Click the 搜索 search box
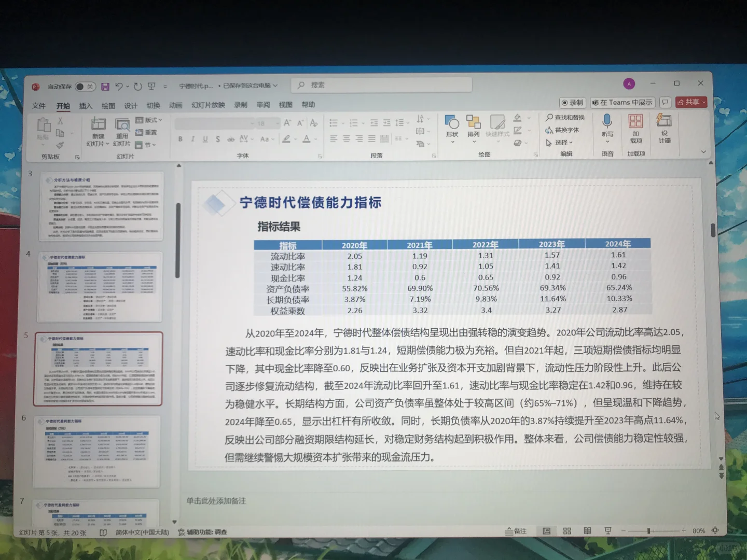 [381, 85]
